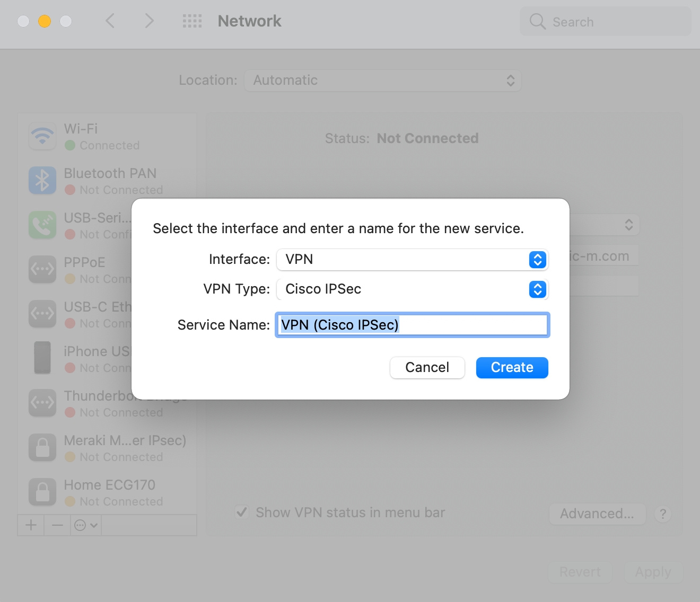
Task: Select the Home ECG170 lock icon
Action: [42, 492]
